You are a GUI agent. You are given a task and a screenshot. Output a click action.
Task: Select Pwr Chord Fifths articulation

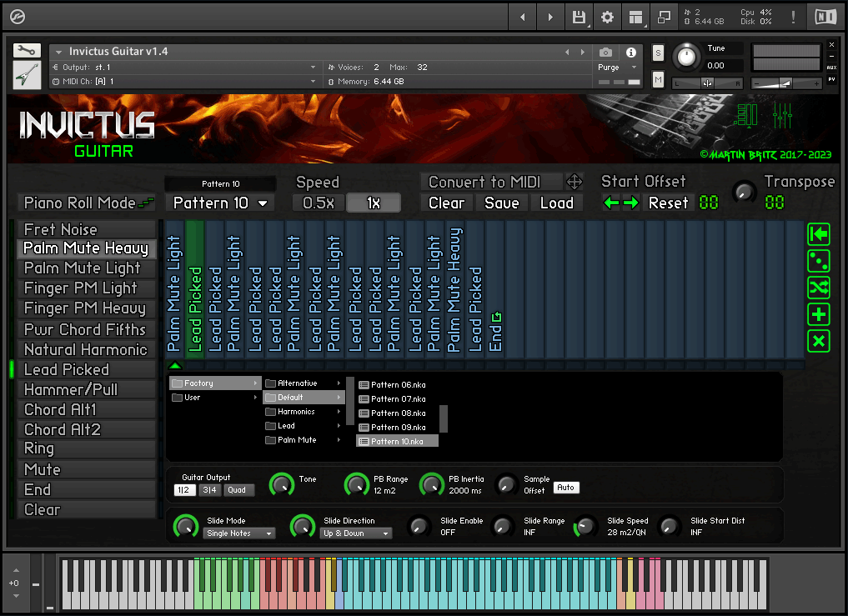click(87, 329)
